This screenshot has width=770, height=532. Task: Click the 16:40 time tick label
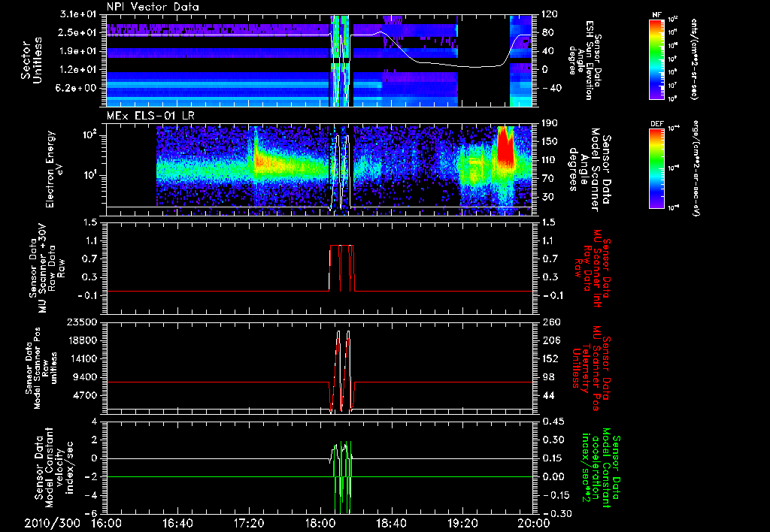(x=177, y=524)
